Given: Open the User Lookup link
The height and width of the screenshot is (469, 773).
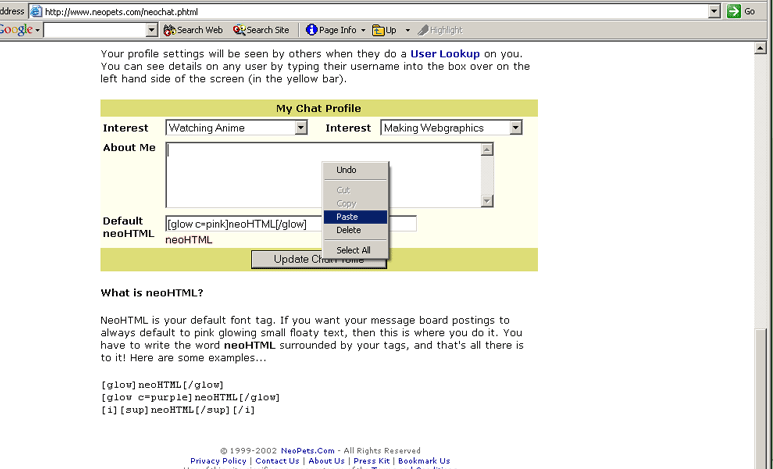Looking at the screenshot, I should pyautogui.click(x=445, y=54).
